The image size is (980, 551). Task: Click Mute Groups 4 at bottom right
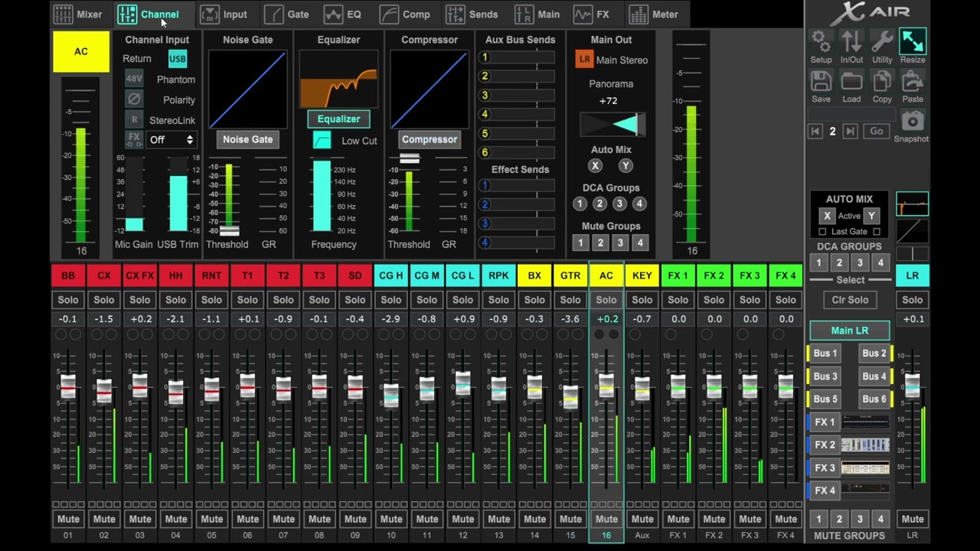(880, 519)
